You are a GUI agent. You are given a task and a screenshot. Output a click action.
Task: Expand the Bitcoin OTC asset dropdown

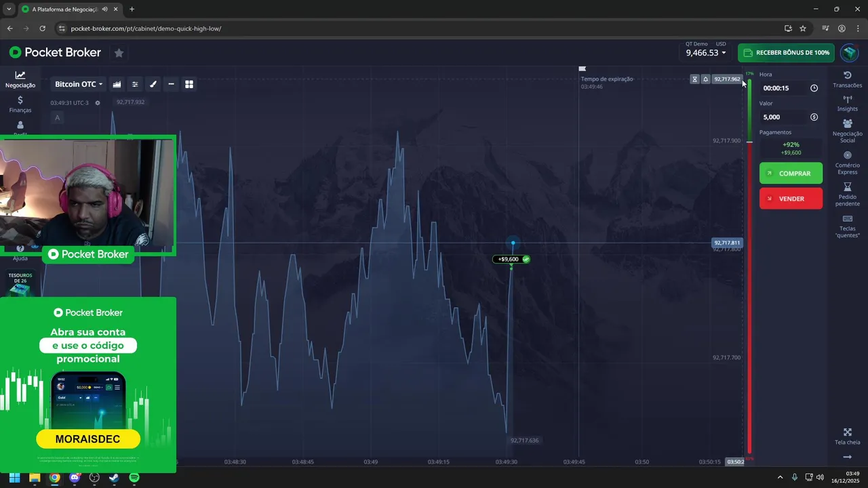click(79, 84)
